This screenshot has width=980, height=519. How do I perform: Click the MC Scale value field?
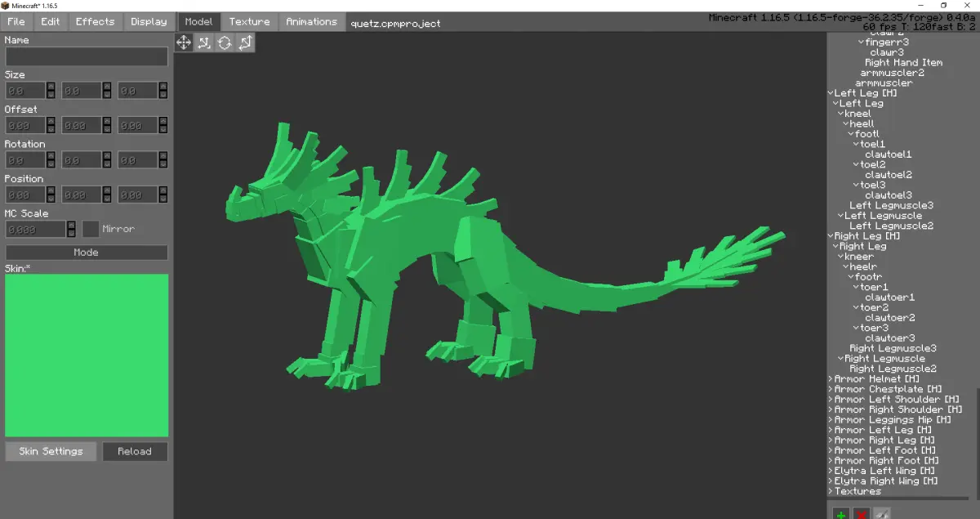pos(35,230)
